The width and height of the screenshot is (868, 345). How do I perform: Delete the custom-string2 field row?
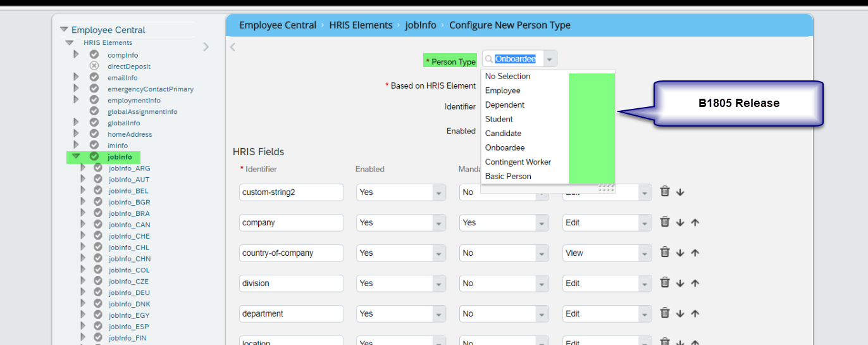pos(665,192)
